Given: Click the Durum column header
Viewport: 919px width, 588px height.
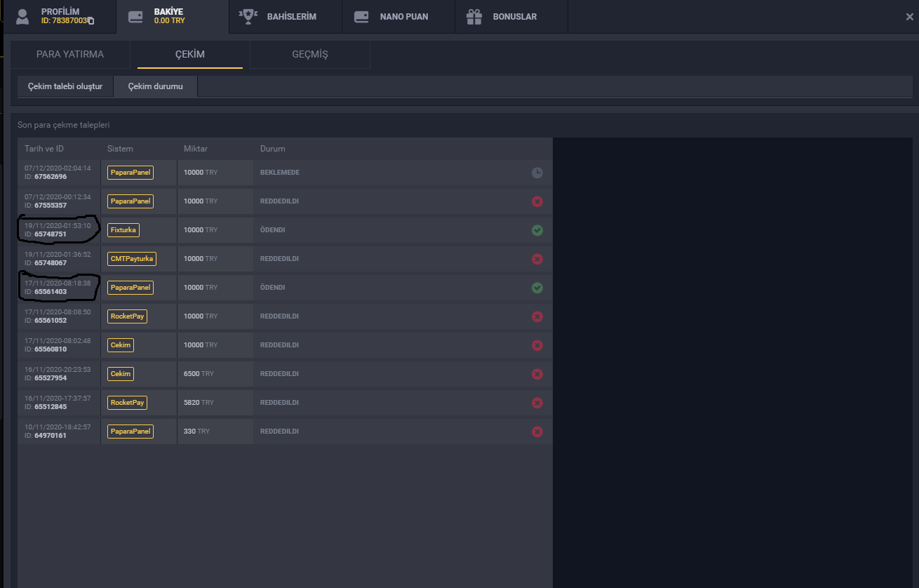Looking at the screenshot, I should coord(273,149).
